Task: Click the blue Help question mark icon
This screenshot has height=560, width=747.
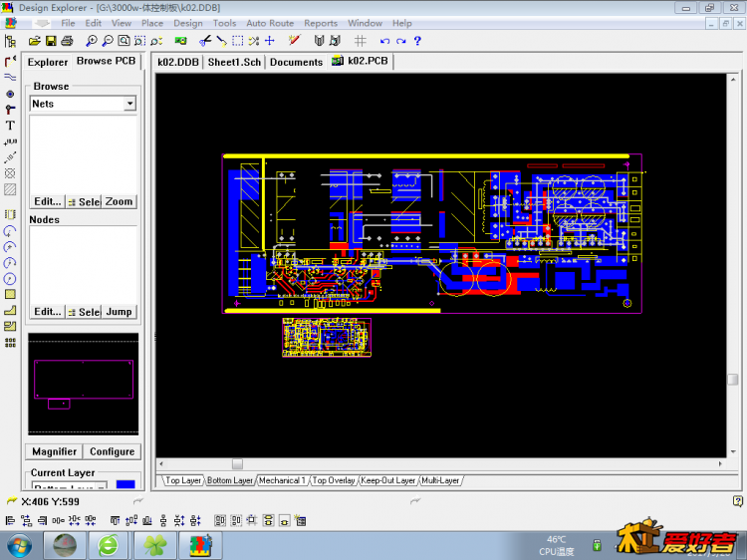Action: [x=417, y=41]
